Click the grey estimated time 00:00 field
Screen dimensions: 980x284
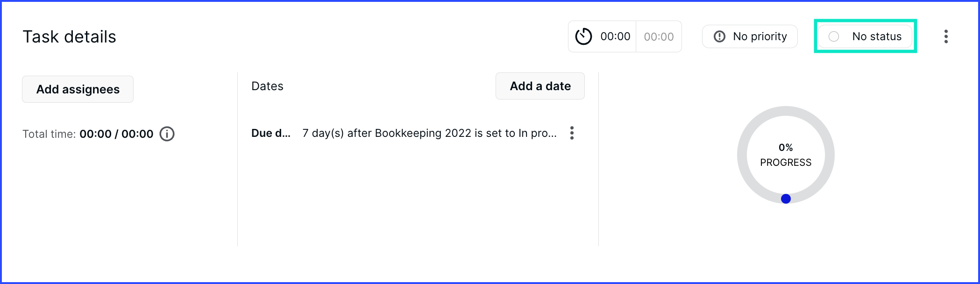(659, 36)
